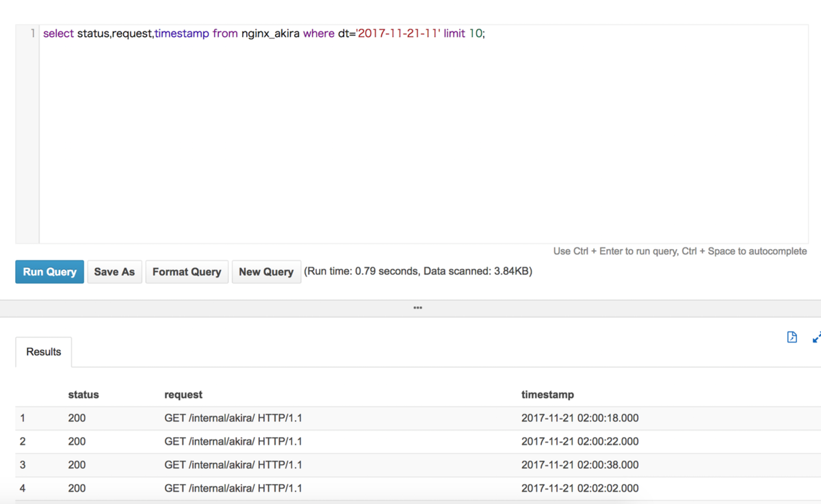This screenshot has width=821, height=504.
Task: Click the request column header
Action: [x=183, y=395]
